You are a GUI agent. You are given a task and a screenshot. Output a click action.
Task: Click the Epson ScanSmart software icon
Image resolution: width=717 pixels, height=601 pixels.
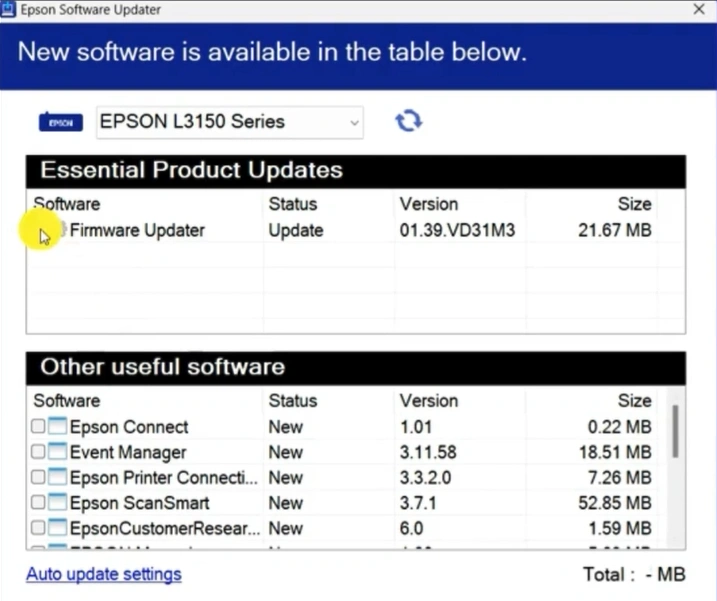click(57, 503)
